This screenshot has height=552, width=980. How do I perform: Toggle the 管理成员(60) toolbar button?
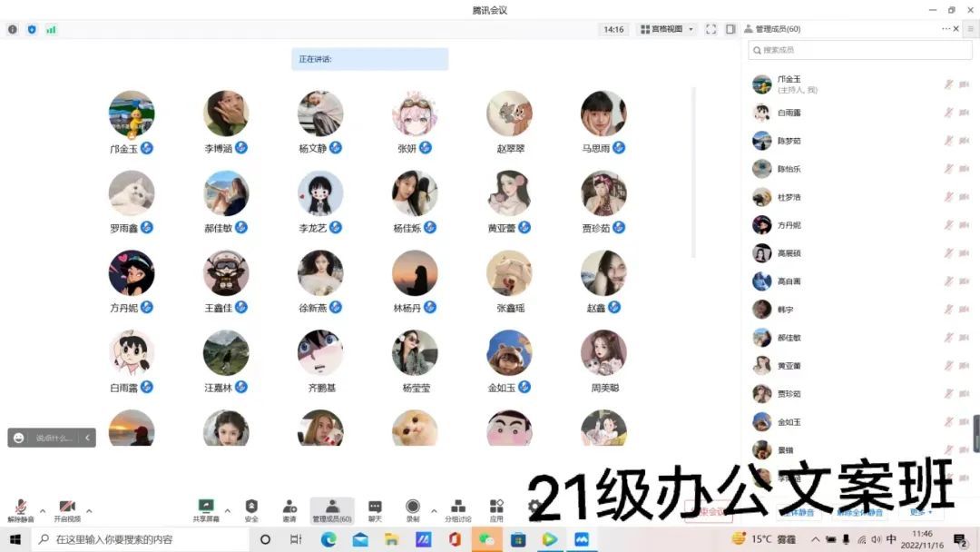click(x=332, y=510)
